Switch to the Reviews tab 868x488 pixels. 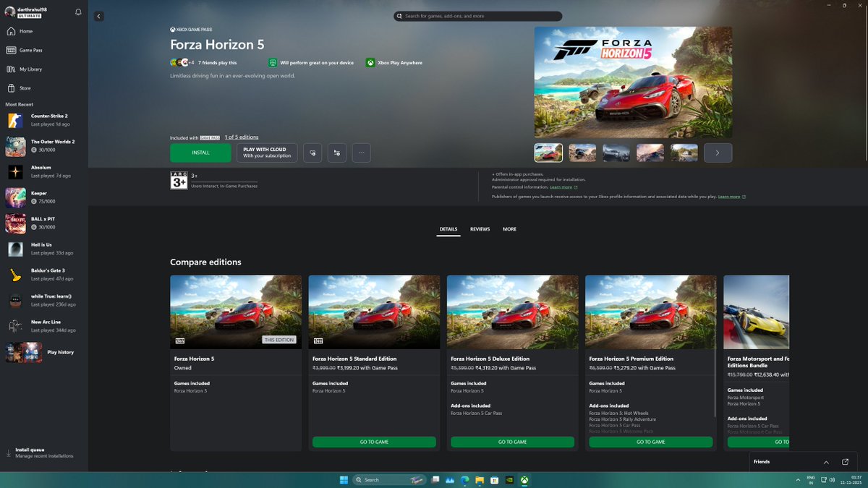coord(480,229)
